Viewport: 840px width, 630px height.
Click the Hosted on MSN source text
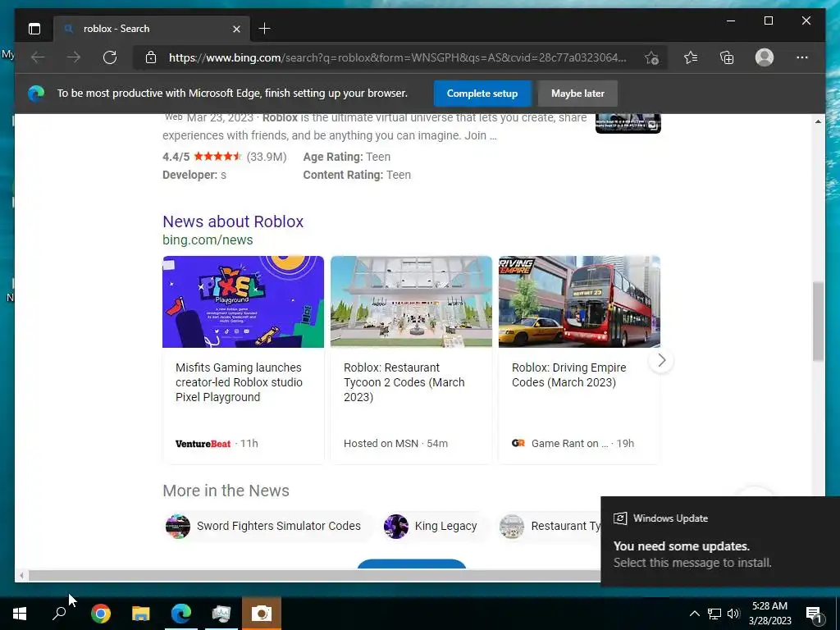click(x=381, y=444)
